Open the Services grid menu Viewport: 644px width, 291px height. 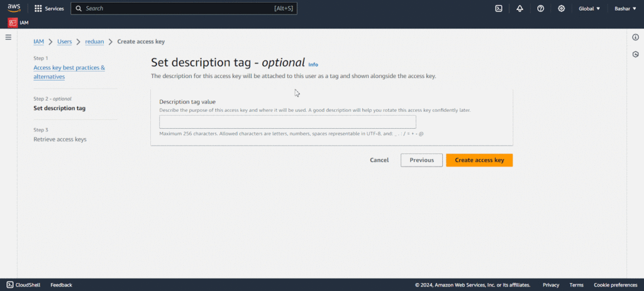tap(49, 9)
